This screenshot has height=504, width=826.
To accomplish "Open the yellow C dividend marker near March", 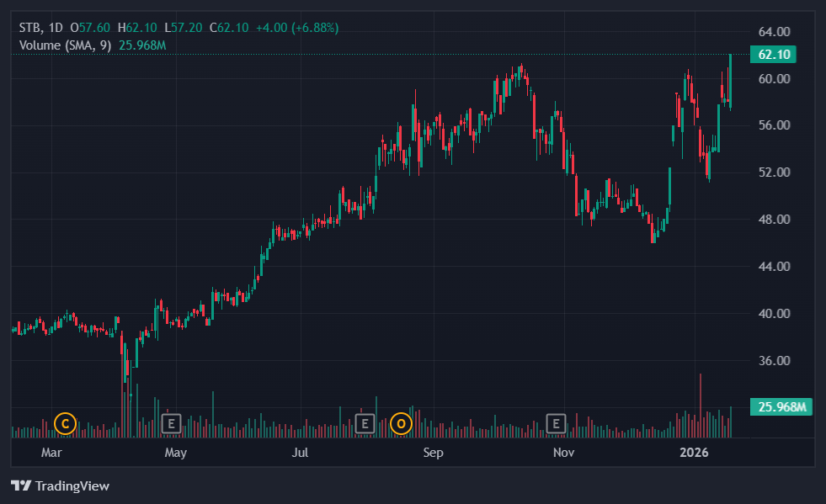I will pos(65,424).
